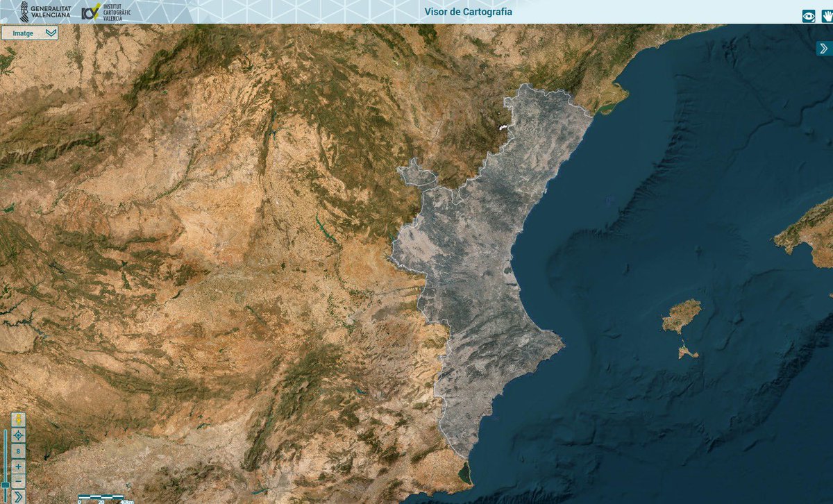The image size is (833, 504).
Task: Zoom out with the minus button
Action: coord(18,482)
